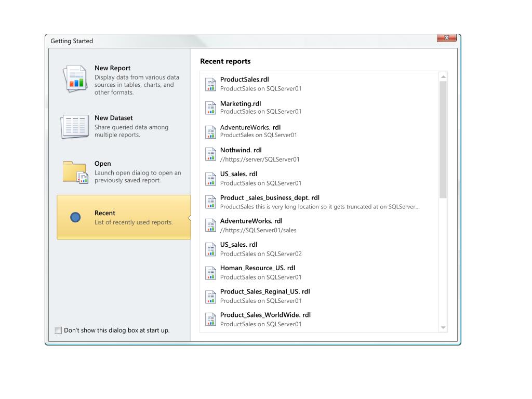This screenshot has height=399, width=532.
Task: Click 'List of recently used reports.' description
Action: click(134, 222)
